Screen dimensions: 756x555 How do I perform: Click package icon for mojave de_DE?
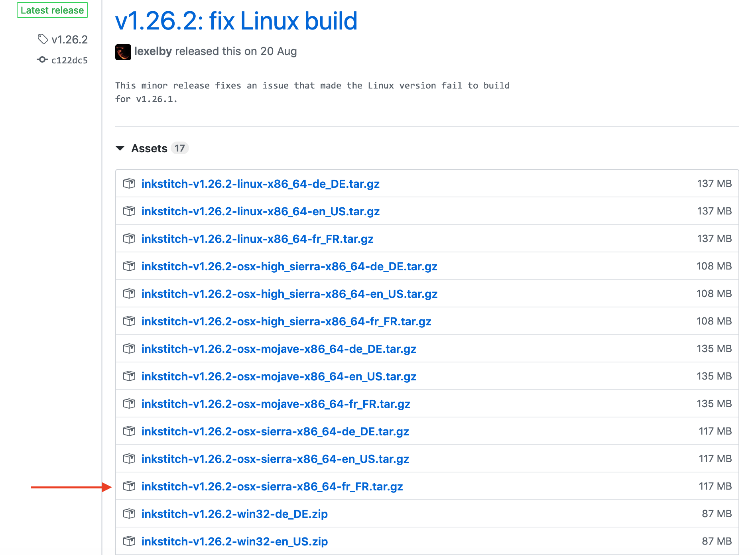click(129, 348)
